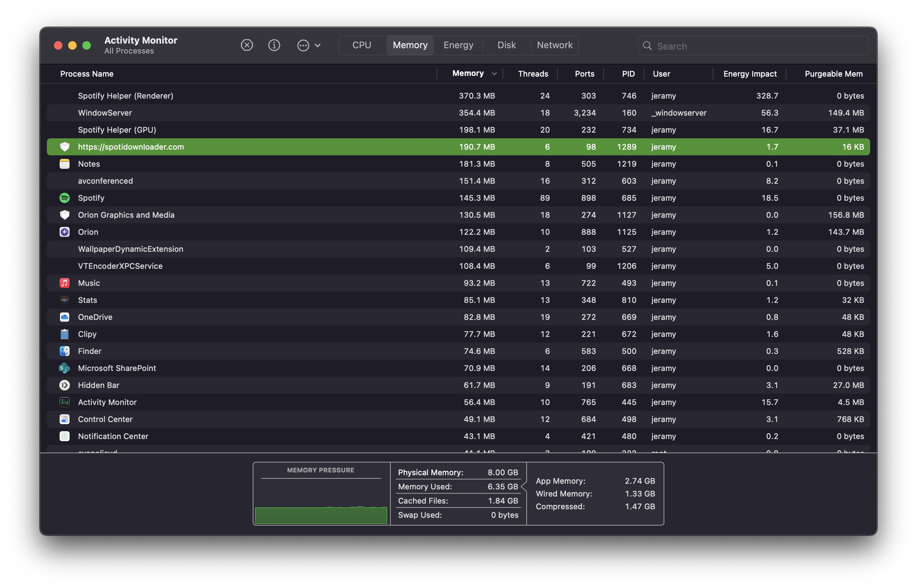Open the ellipsis options dropdown menu
Screen dimensions: 917x588
coord(309,45)
